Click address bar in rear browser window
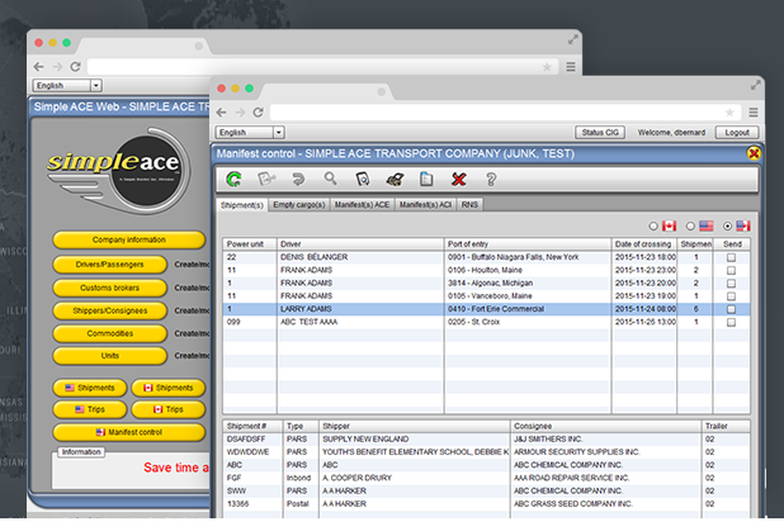The image size is (784, 532). tap(322, 67)
